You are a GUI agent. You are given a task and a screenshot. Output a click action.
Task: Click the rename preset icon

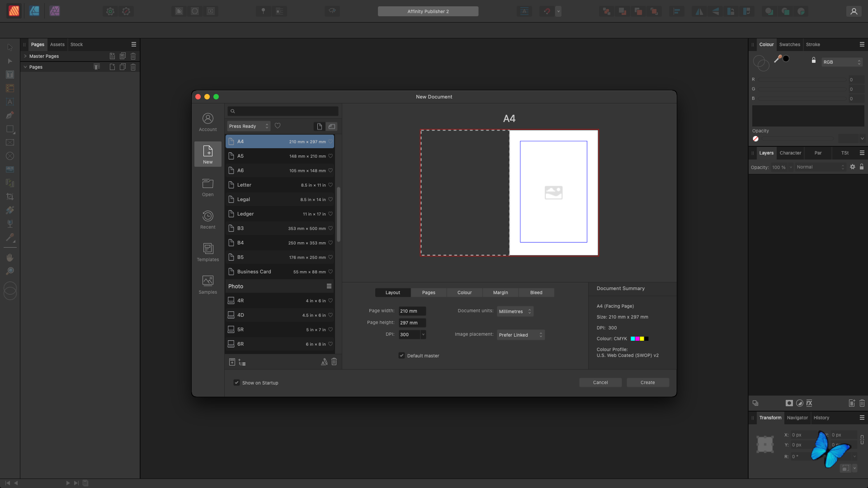pyautogui.click(x=324, y=362)
